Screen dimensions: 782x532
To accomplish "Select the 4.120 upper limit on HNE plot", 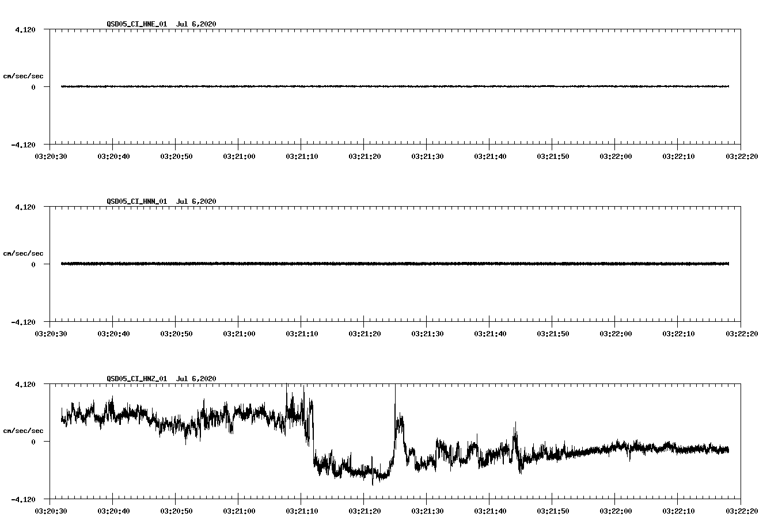I will 25,29.
